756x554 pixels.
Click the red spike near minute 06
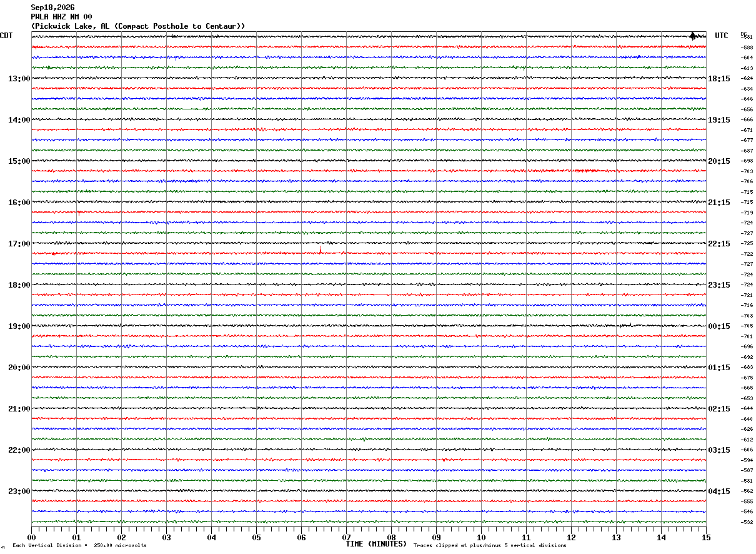click(321, 250)
